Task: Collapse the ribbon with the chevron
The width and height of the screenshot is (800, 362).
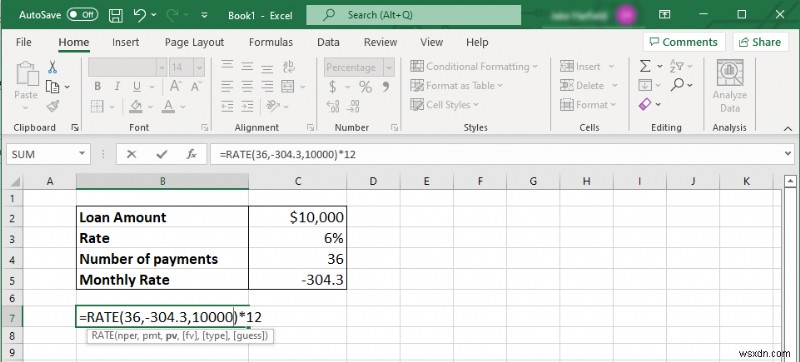Action: pos(789,128)
